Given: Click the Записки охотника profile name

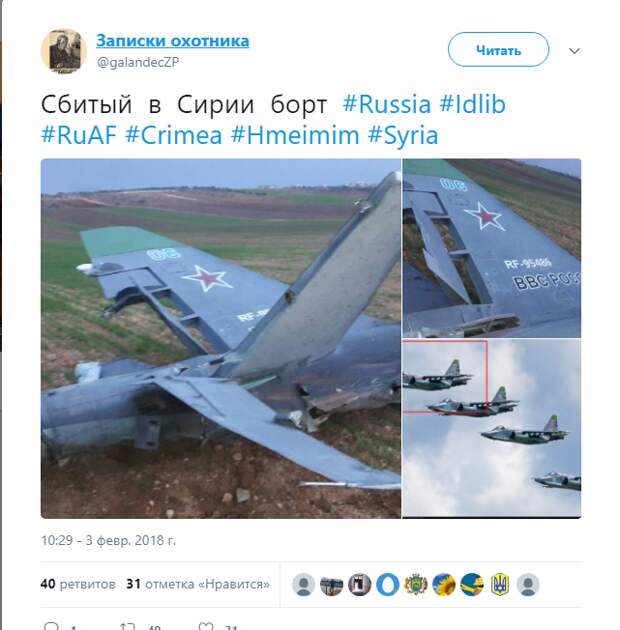Looking at the screenshot, I should (172, 41).
